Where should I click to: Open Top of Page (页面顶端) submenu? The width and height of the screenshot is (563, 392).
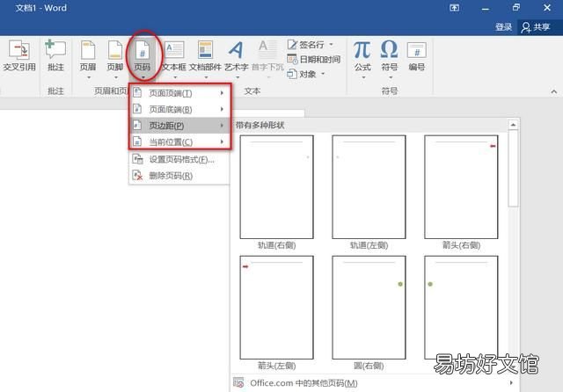point(179,93)
